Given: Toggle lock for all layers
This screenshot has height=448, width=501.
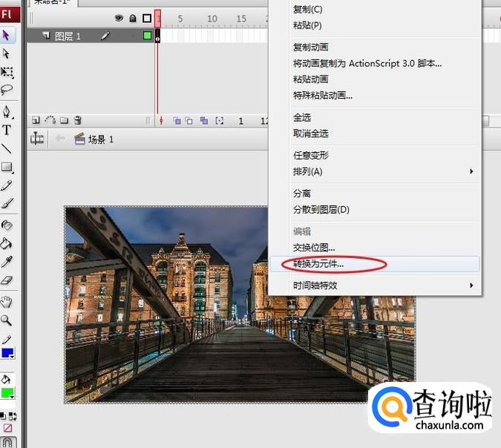Looking at the screenshot, I should pos(133,19).
